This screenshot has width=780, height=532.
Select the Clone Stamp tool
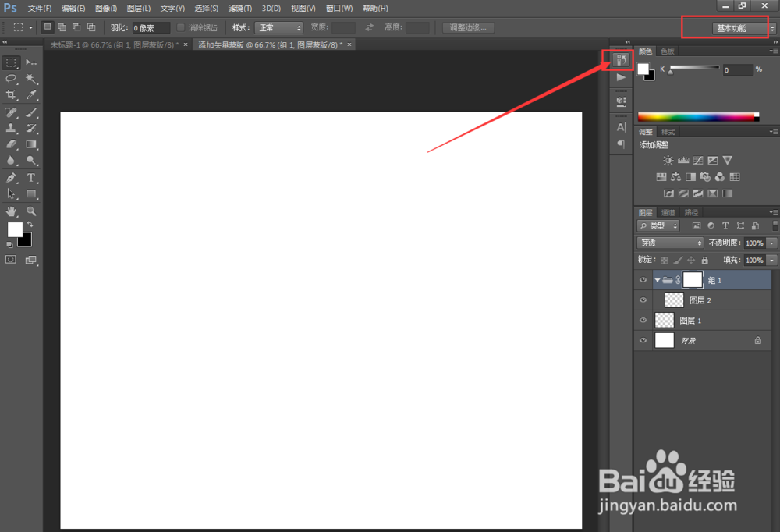11,129
